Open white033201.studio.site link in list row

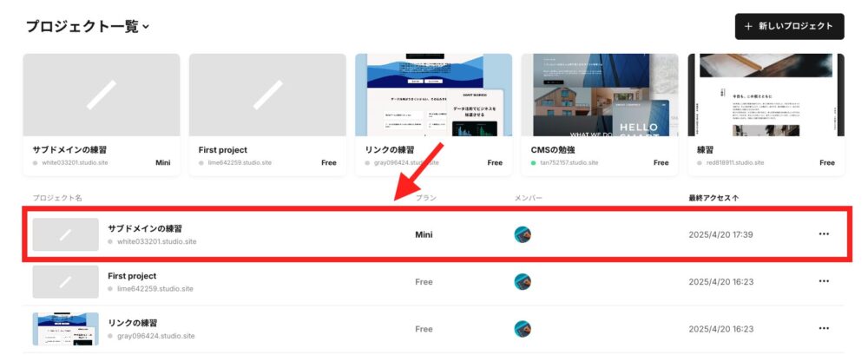pyautogui.click(x=156, y=242)
